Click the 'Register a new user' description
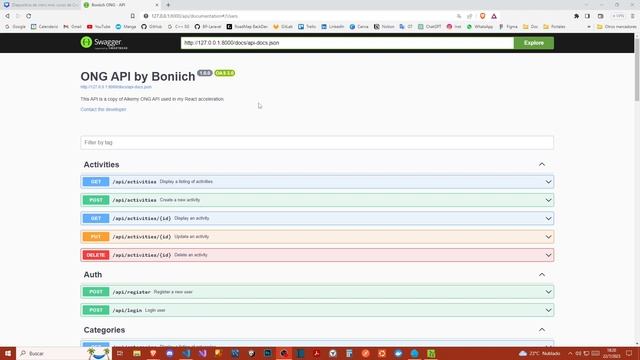The height and width of the screenshot is (360, 640). click(173, 292)
